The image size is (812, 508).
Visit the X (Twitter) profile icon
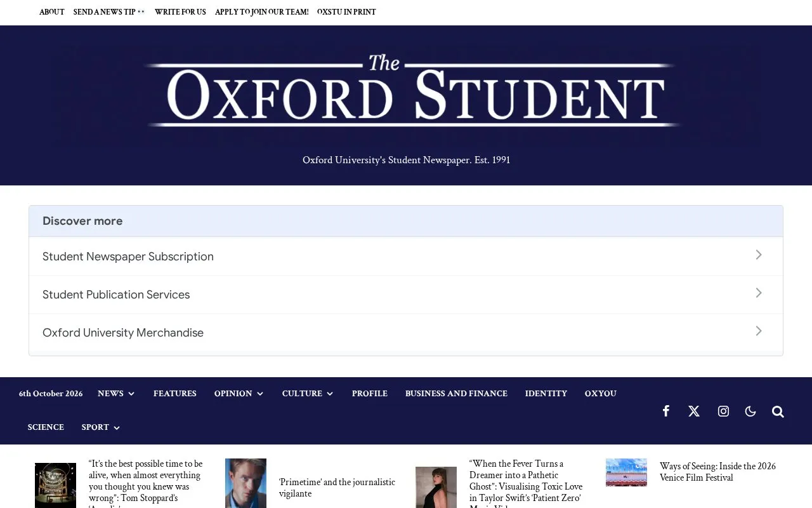694,411
